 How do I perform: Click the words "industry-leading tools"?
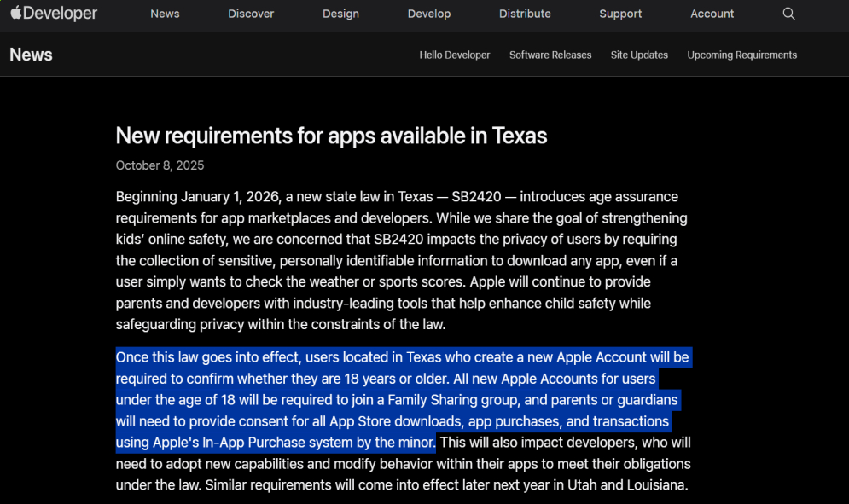(359, 303)
